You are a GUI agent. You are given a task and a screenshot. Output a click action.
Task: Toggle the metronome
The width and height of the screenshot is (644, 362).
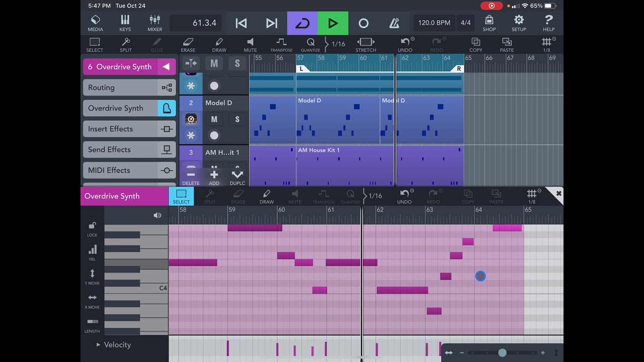pyautogui.click(x=394, y=23)
